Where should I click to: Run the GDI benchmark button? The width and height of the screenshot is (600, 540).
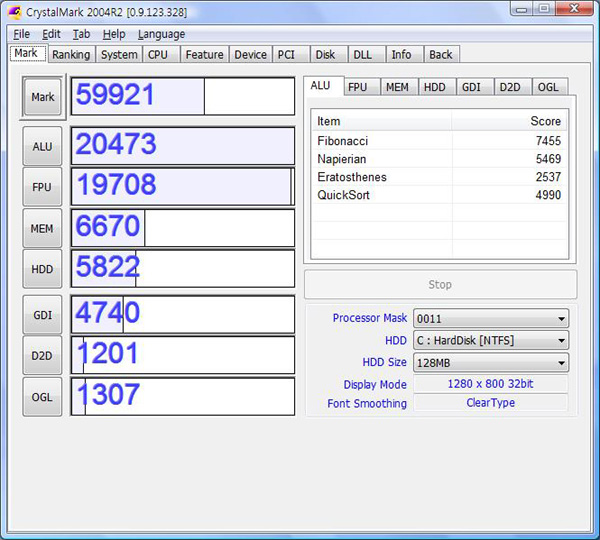[42, 315]
